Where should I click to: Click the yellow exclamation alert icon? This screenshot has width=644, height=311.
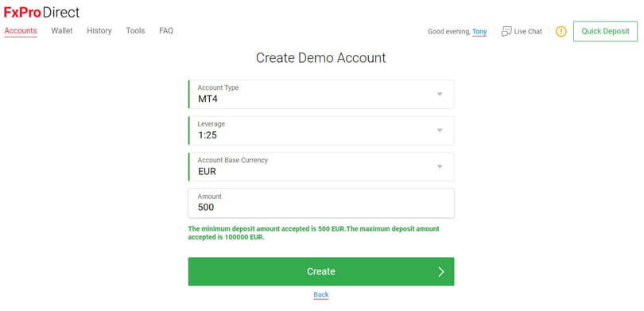[561, 32]
